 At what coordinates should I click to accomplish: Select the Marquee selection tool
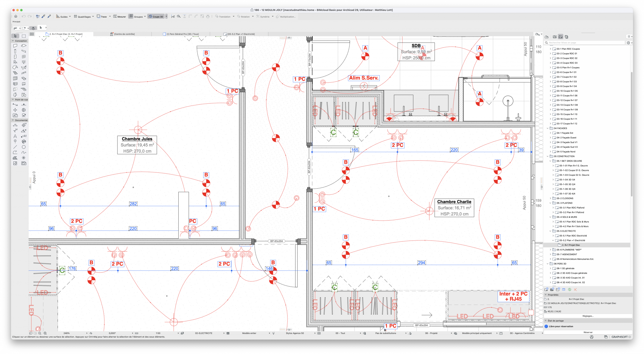(x=24, y=36)
